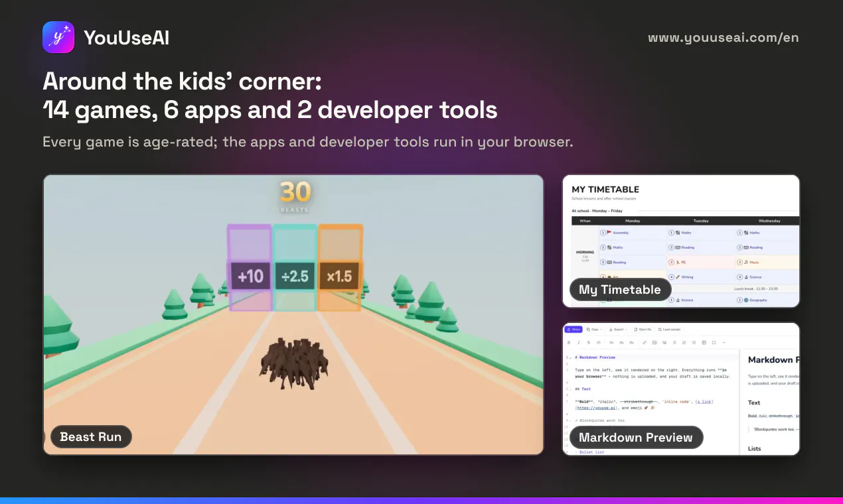This screenshot has height=504, width=843.
Task: Click the Load sample button
Action: point(669,330)
